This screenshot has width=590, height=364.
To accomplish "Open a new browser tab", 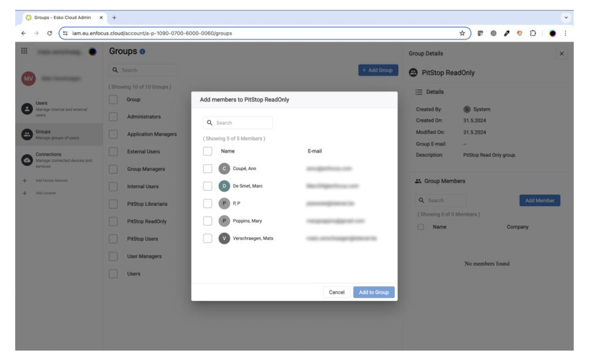I will 114,17.
